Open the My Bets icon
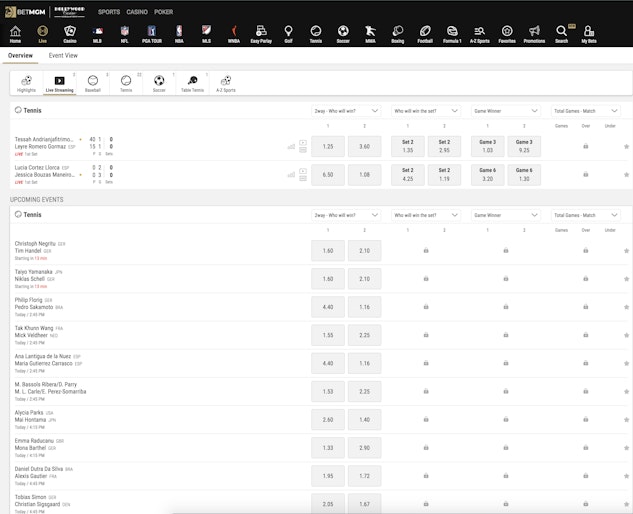 [x=589, y=34]
